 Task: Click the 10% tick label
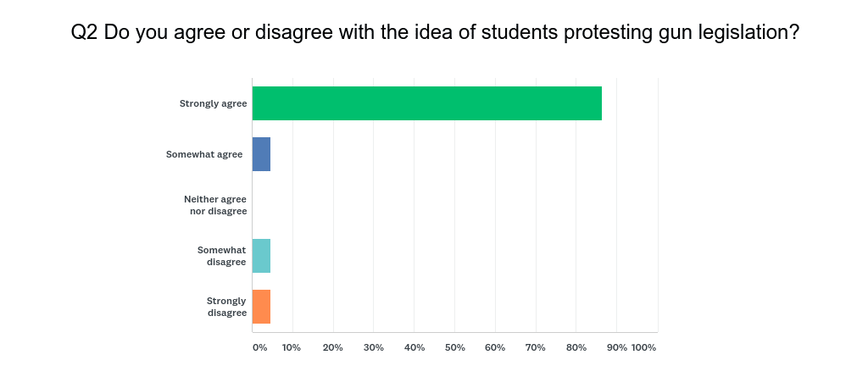tap(291, 347)
